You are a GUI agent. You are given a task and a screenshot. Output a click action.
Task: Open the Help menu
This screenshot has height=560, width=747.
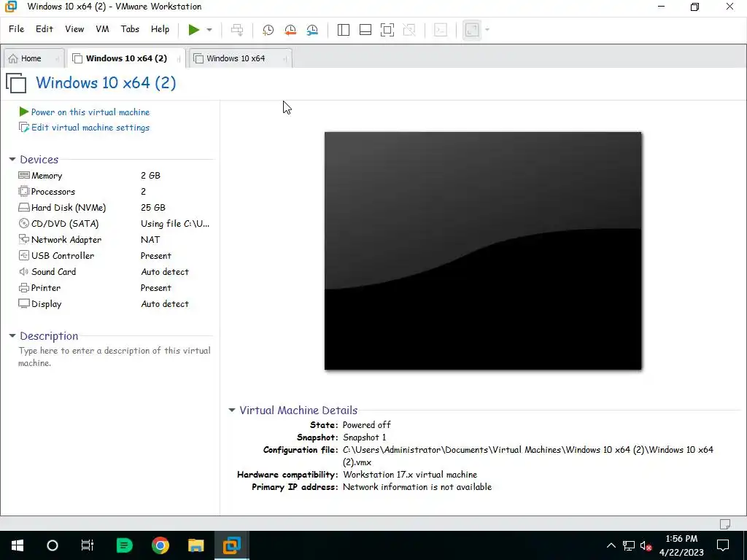(160, 29)
